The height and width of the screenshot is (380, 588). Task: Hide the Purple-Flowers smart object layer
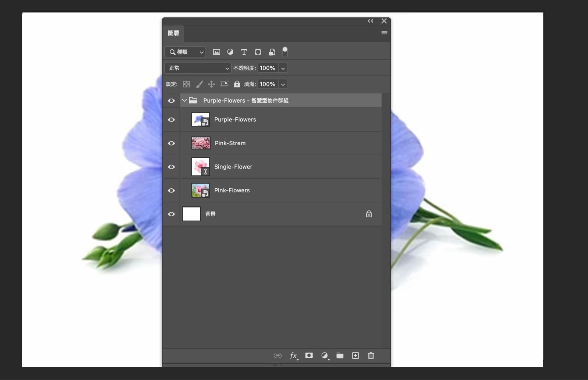pos(171,120)
